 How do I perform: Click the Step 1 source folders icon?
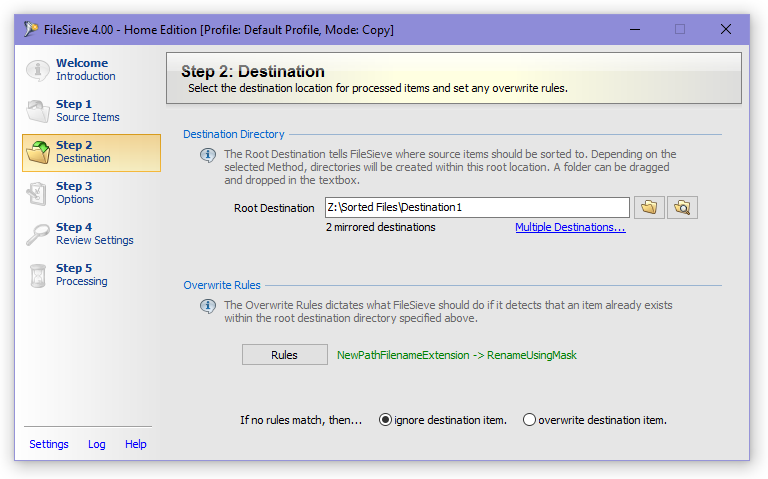pyautogui.click(x=38, y=111)
